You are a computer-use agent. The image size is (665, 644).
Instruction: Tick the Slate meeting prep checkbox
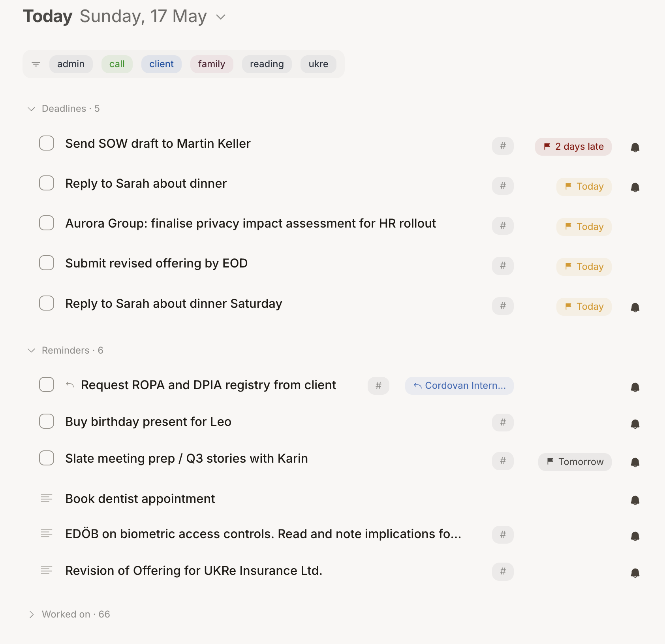(x=47, y=458)
